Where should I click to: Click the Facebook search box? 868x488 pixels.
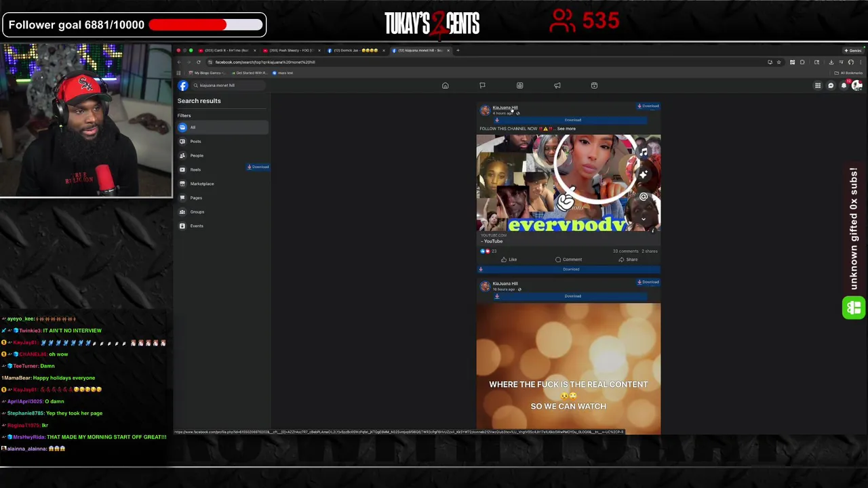(x=228, y=85)
